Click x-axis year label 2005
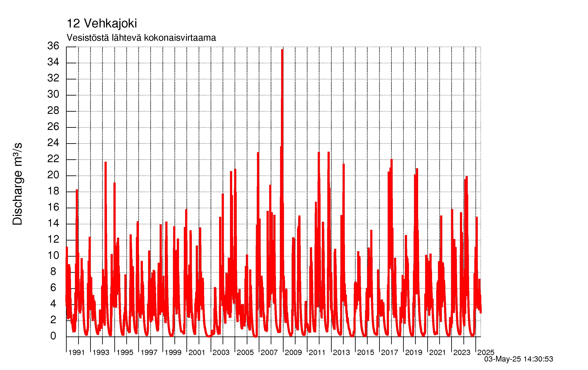588x370 pixels. 245,353
